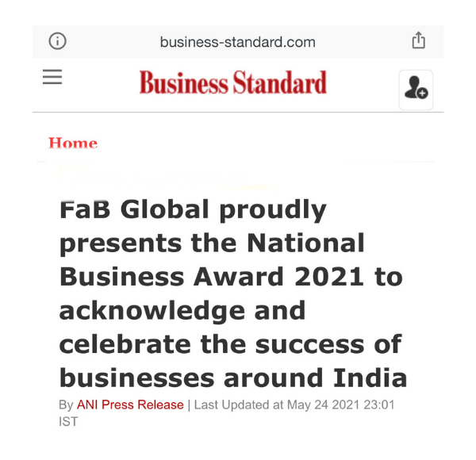Click the IST timezone text
The height and width of the screenshot is (460, 476).
68,421
